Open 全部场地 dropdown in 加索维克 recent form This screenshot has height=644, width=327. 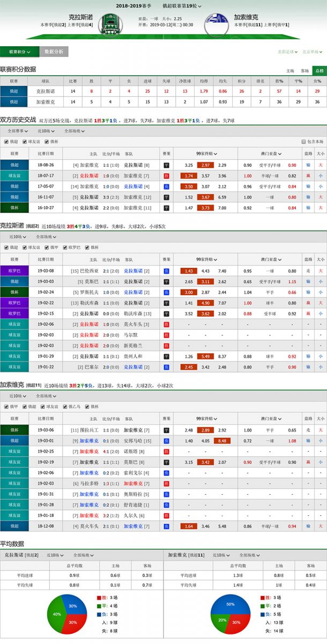coord(45,396)
